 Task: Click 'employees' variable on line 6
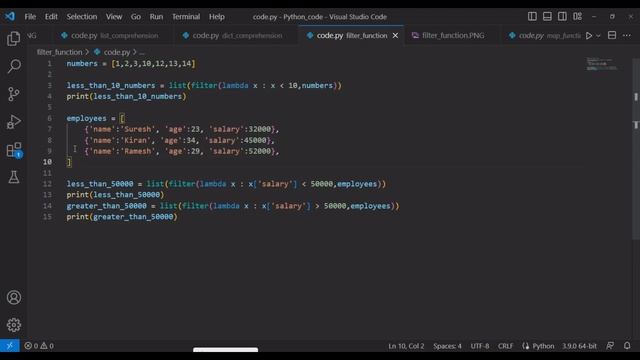(x=87, y=118)
